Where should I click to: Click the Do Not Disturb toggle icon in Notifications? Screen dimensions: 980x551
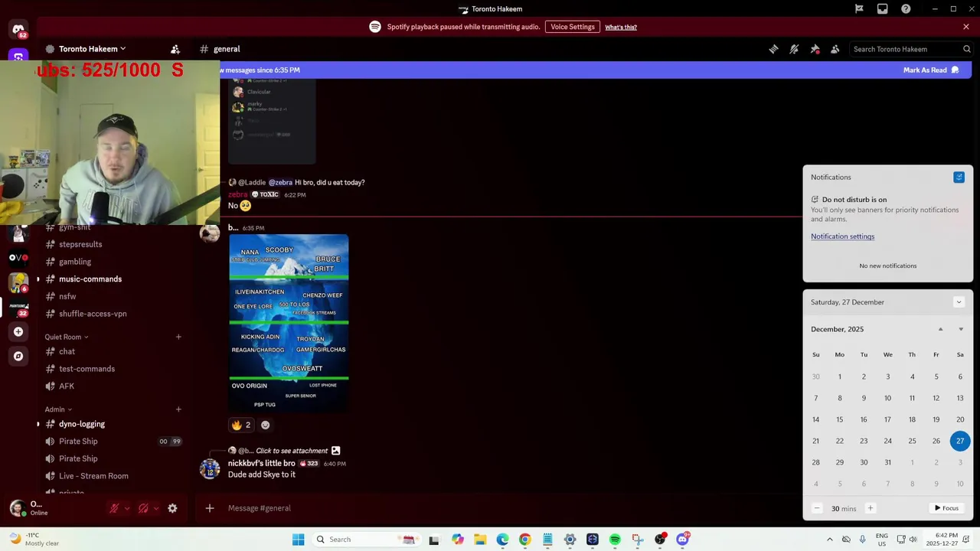pos(959,178)
